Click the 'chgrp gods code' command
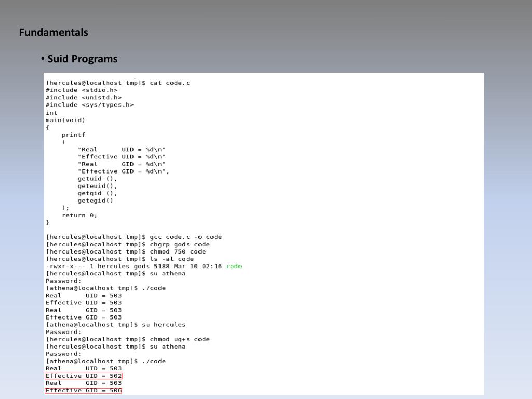Screen dimensions: 532x399 coord(180,244)
